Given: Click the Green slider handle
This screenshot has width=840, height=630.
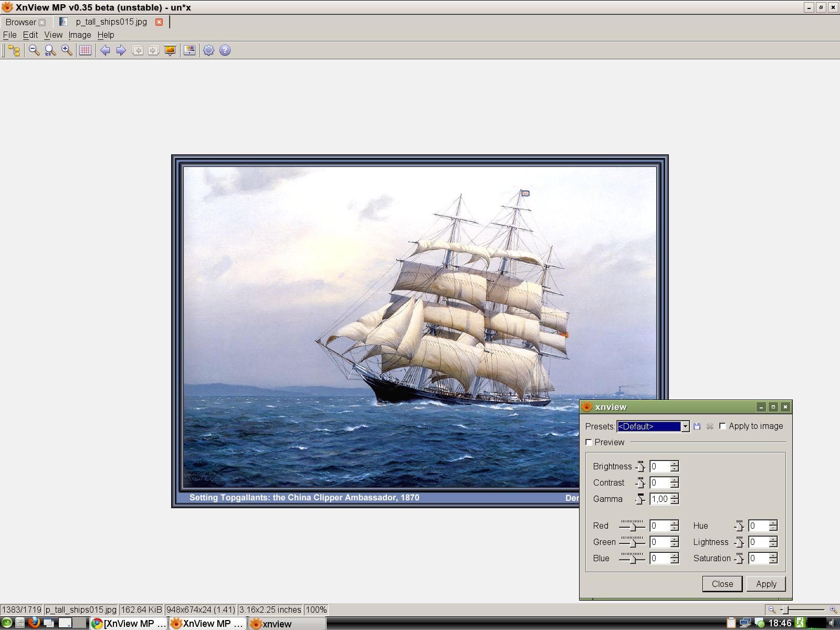Looking at the screenshot, I should 633,543.
